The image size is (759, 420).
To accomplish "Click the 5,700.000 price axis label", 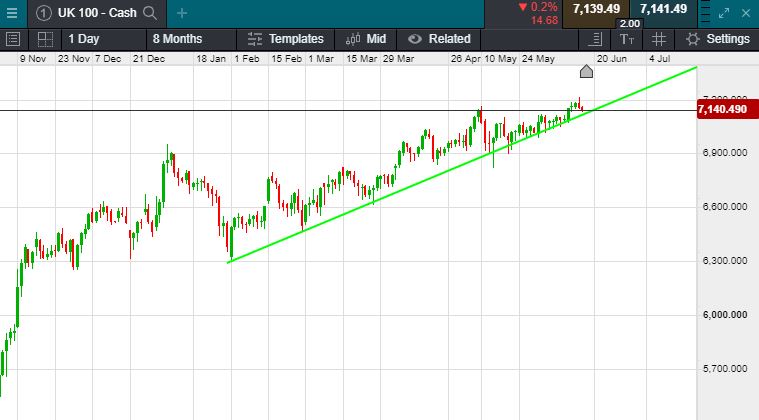I will coord(725,369).
